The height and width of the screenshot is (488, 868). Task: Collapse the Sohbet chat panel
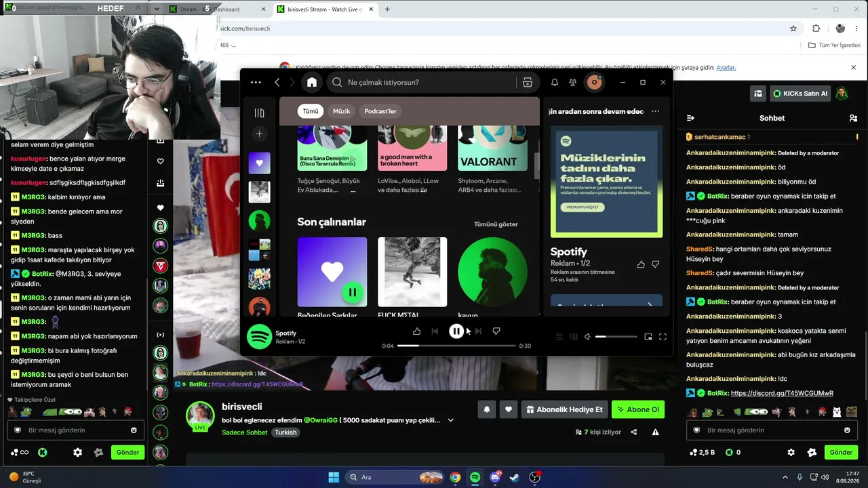690,118
